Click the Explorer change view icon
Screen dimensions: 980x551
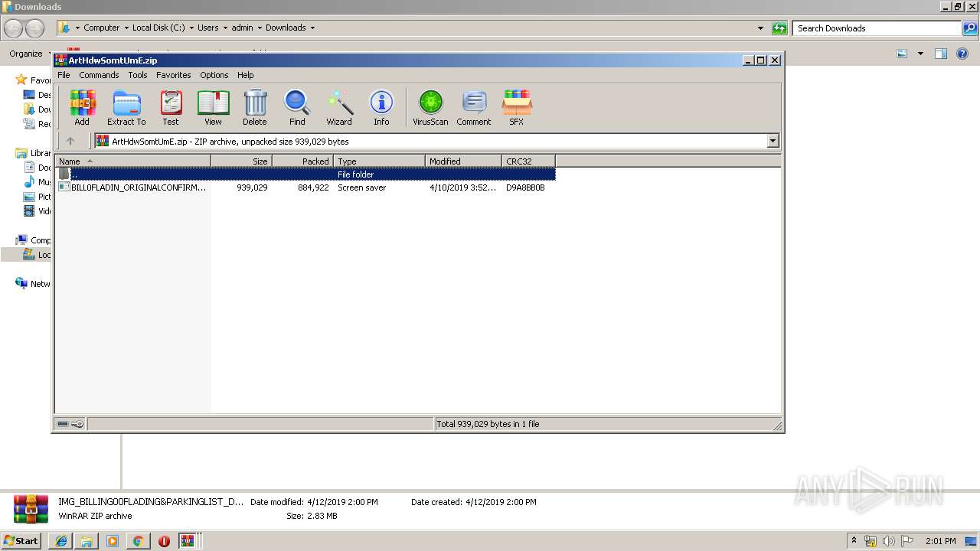click(902, 54)
